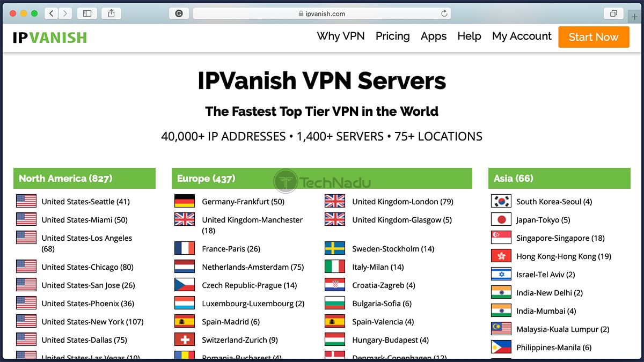Click the Singapore flag
Image resolution: width=644 pixels, height=362 pixels.
[501, 238]
